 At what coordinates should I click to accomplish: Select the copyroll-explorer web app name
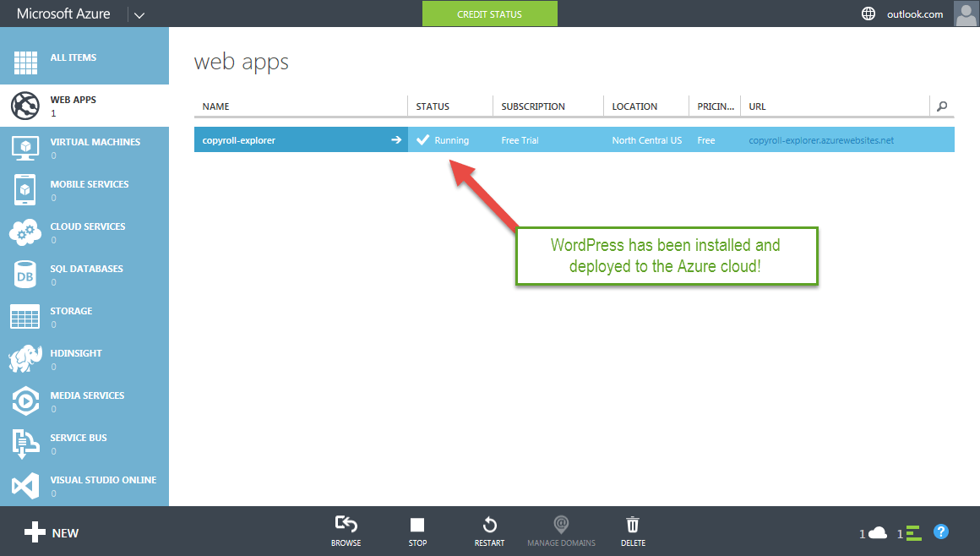pyautogui.click(x=239, y=140)
